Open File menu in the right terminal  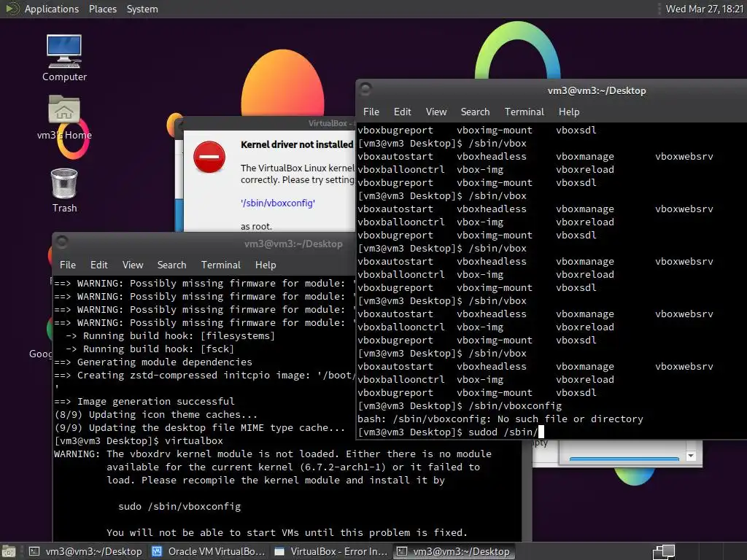click(371, 112)
